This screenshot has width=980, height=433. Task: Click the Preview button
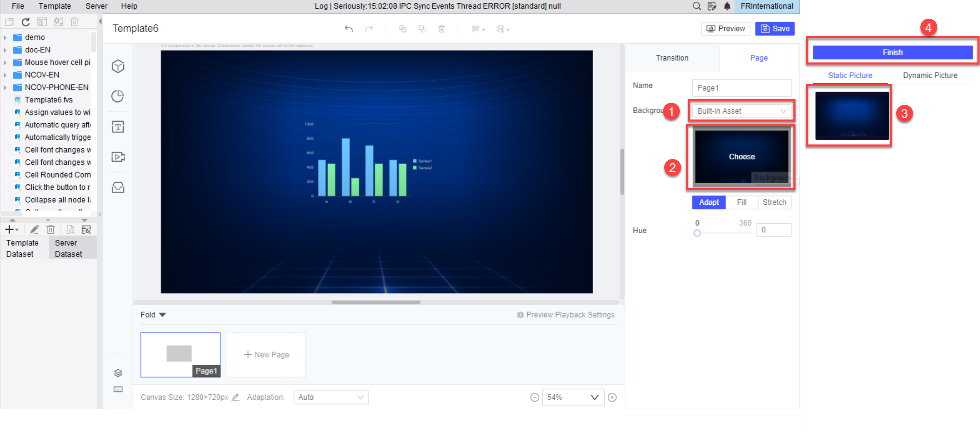pos(726,29)
